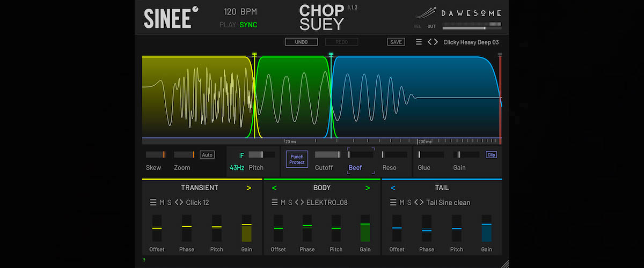Viewport: 644px width, 268px height.
Task: Click the Transient sample browse arrows
Action: point(179,203)
